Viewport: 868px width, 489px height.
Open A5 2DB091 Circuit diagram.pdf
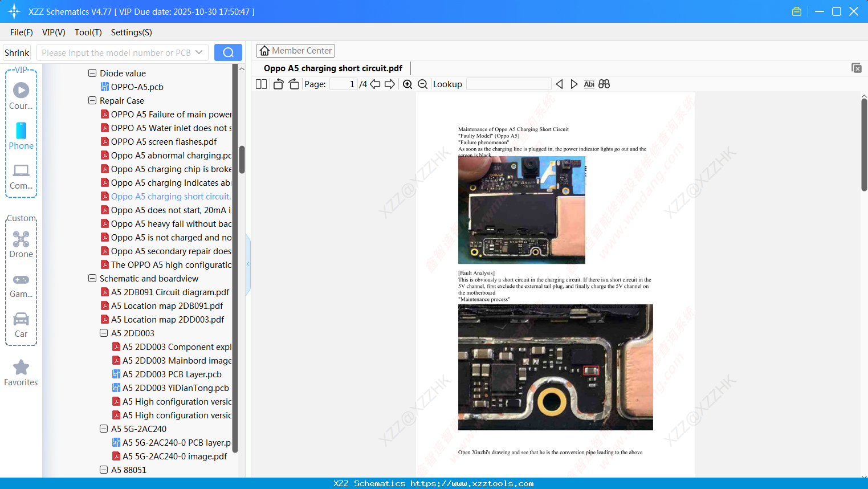[165, 292]
